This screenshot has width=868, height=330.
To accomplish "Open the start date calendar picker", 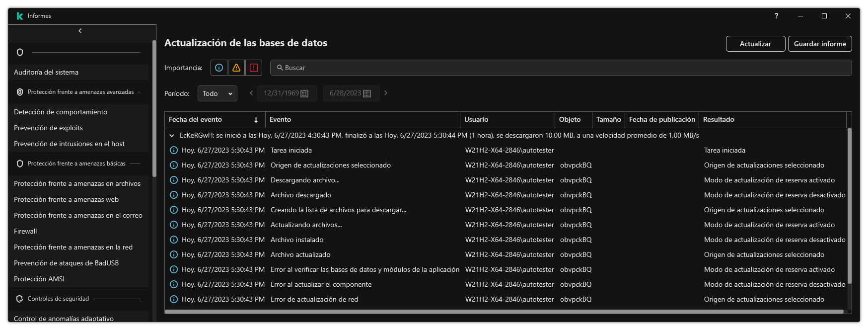I will [x=305, y=93].
